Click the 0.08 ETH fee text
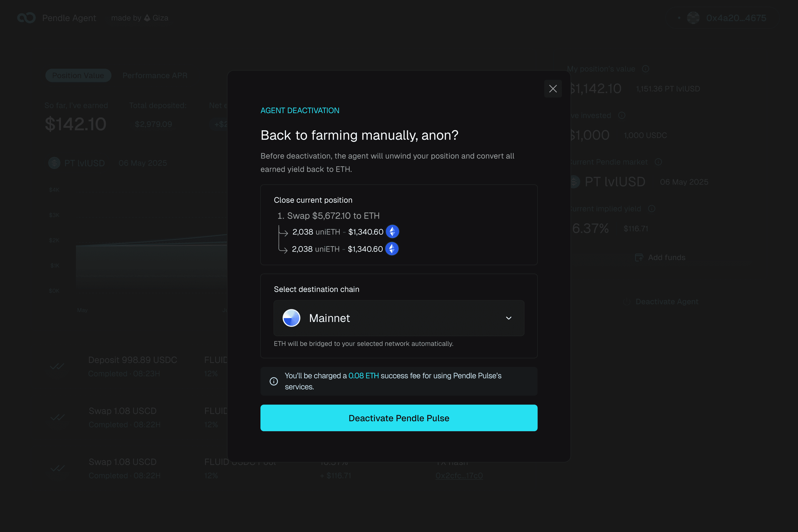The image size is (798, 532). (x=363, y=376)
